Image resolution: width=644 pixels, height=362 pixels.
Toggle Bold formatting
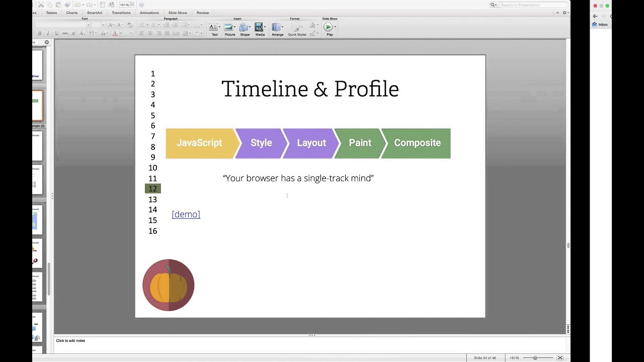40,33
